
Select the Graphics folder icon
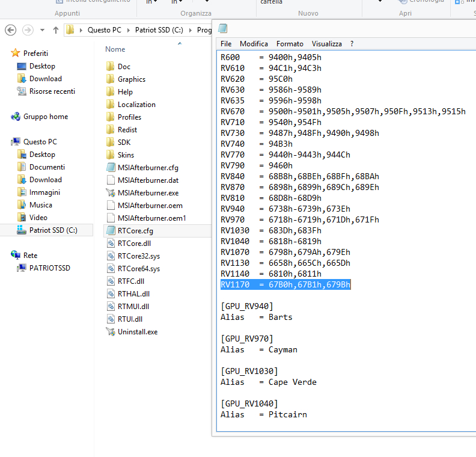tap(111, 79)
